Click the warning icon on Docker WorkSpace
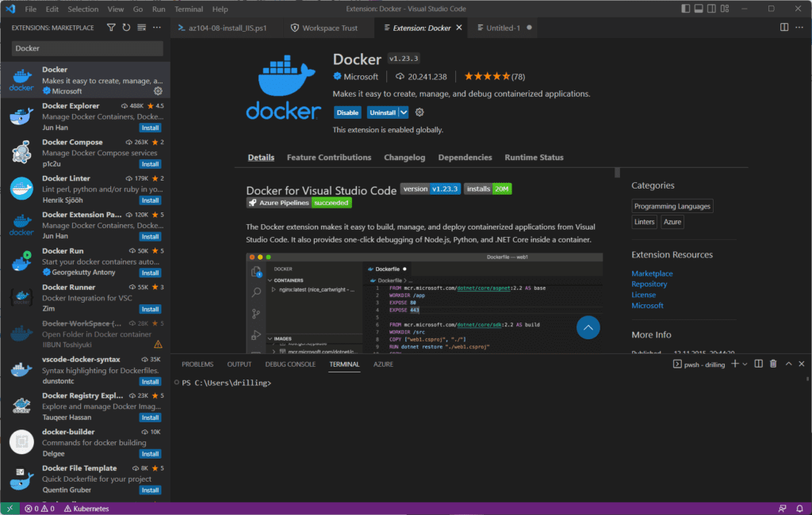Image resolution: width=812 pixels, height=515 pixels. pos(158,345)
